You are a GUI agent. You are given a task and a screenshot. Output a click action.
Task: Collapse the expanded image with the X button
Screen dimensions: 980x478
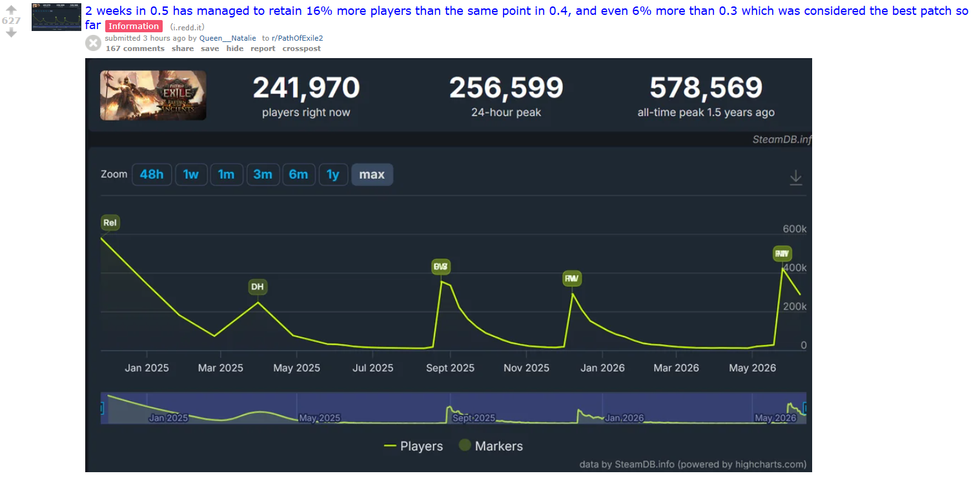tap(94, 43)
